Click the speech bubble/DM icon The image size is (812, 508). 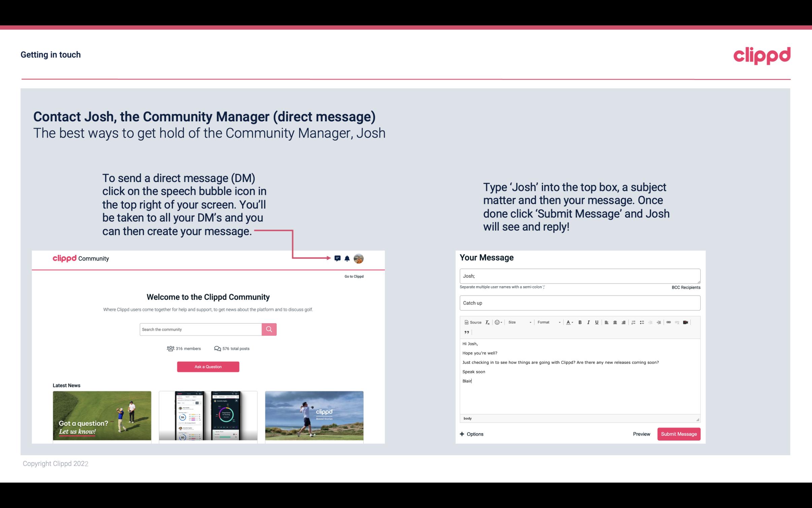click(338, 258)
